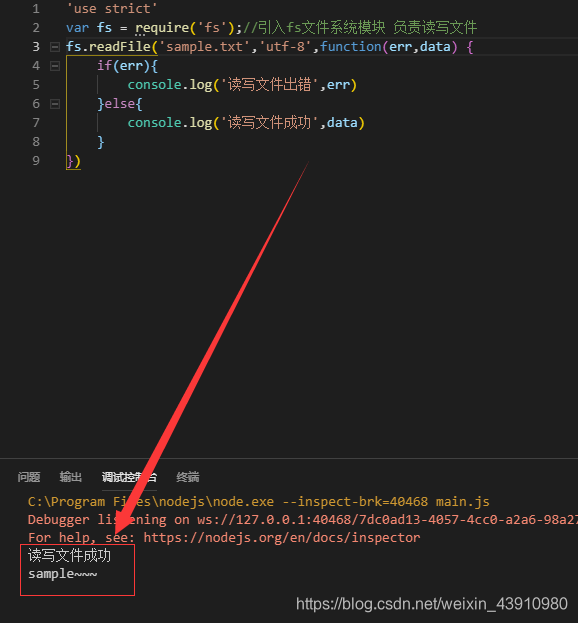Click the 读写文件成功 console output line

click(69, 555)
